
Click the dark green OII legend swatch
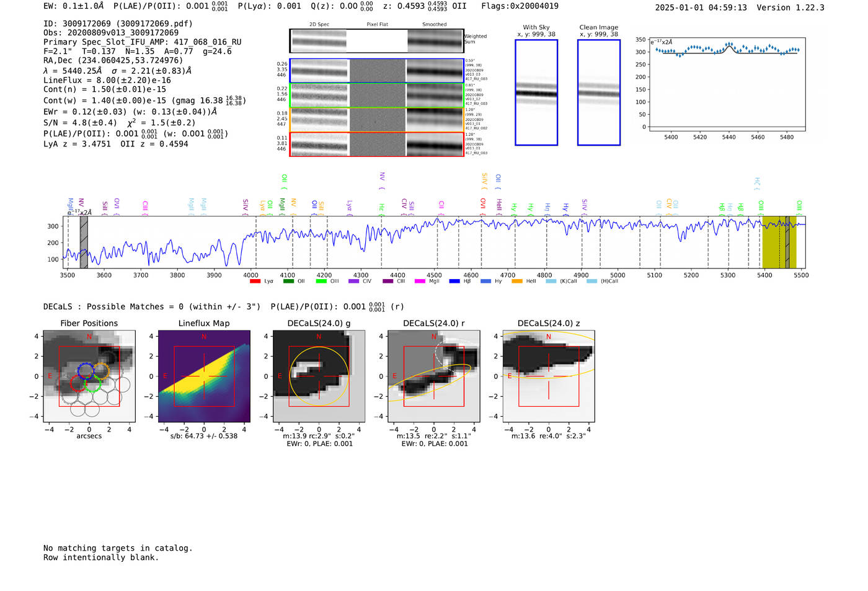[x=288, y=282]
